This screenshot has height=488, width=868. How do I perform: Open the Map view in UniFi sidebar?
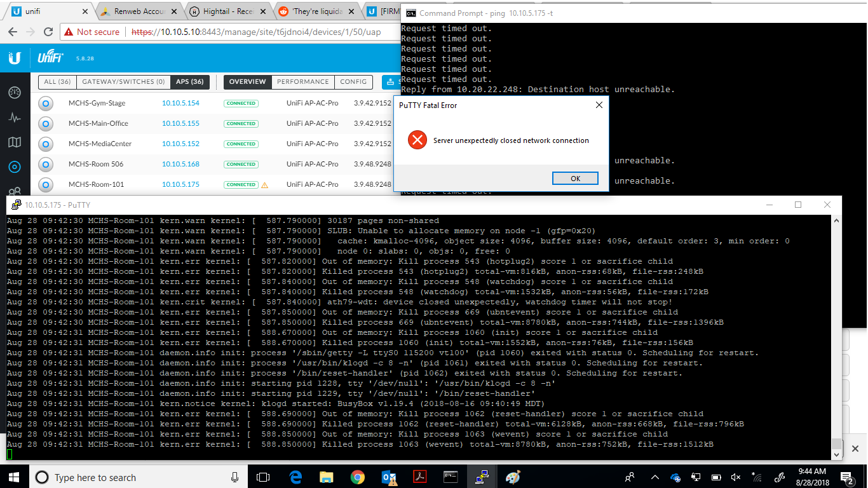tap(14, 142)
